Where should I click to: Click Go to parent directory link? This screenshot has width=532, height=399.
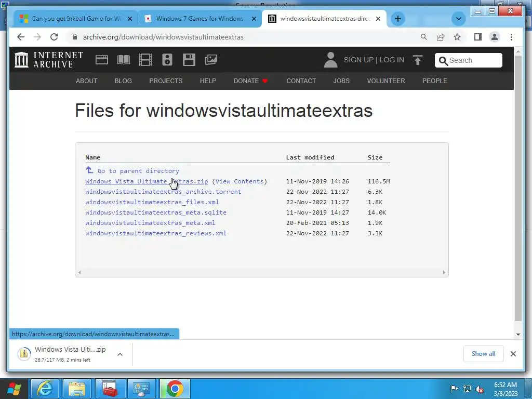click(138, 171)
